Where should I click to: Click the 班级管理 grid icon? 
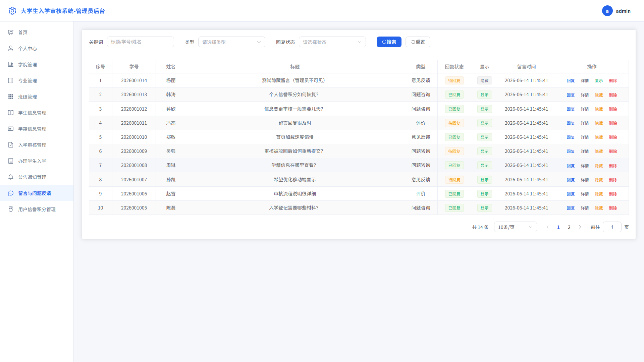tap(11, 97)
